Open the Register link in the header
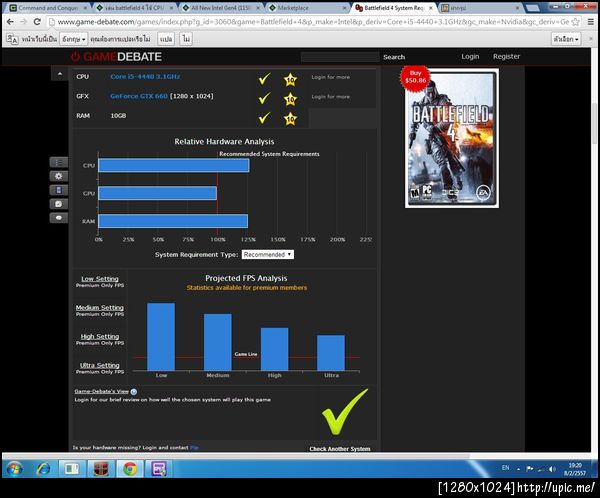Image resolution: width=600 pixels, height=498 pixels. (506, 57)
